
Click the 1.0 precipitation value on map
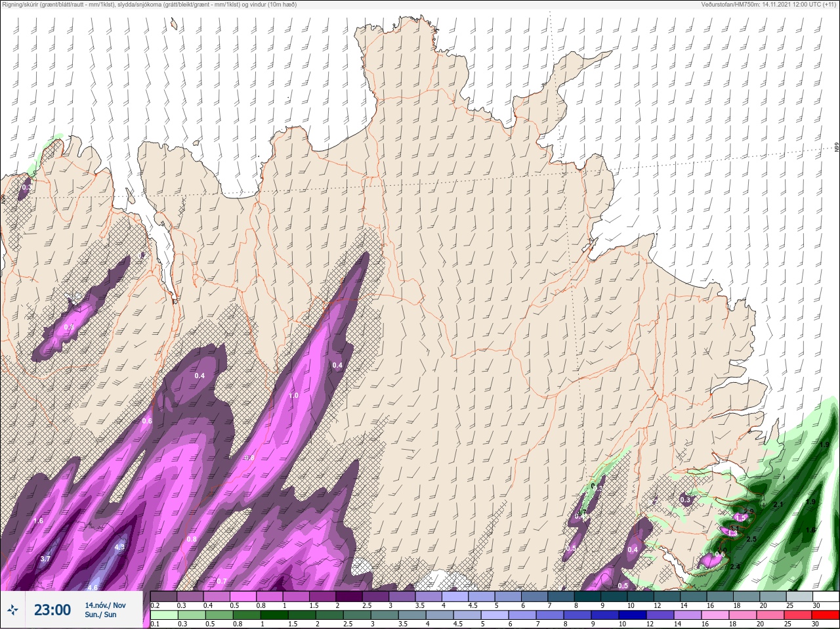(293, 395)
